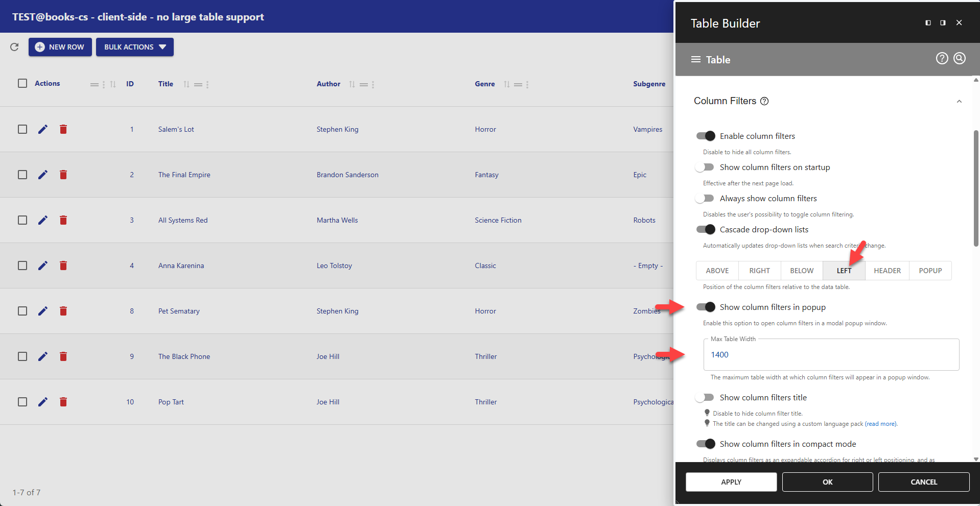Edit the Salem's Lot row

[x=43, y=129]
